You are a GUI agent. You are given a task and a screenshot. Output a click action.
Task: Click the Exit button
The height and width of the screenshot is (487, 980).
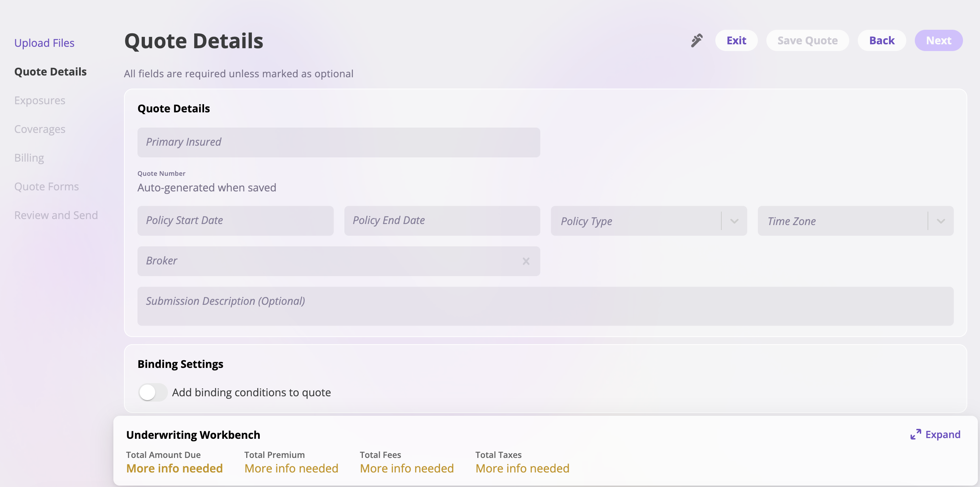click(736, 40)
